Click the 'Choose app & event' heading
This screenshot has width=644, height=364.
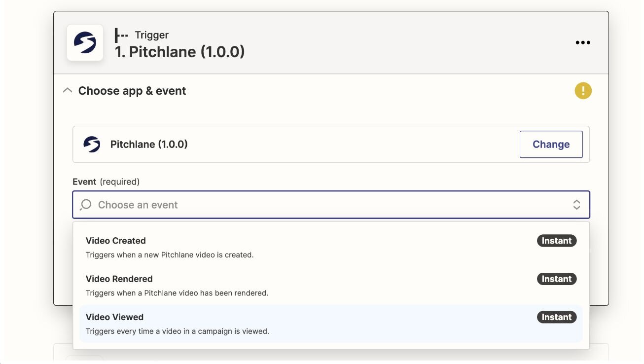(132, 91)
